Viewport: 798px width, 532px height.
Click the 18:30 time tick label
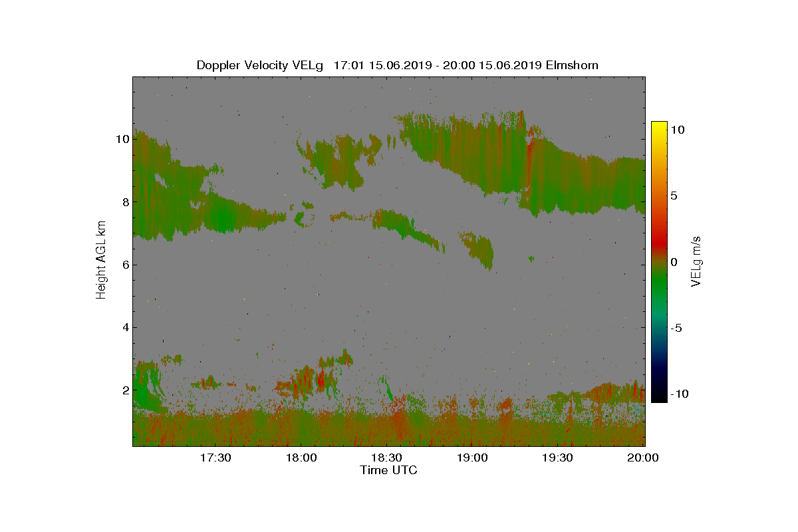(386, 458)
